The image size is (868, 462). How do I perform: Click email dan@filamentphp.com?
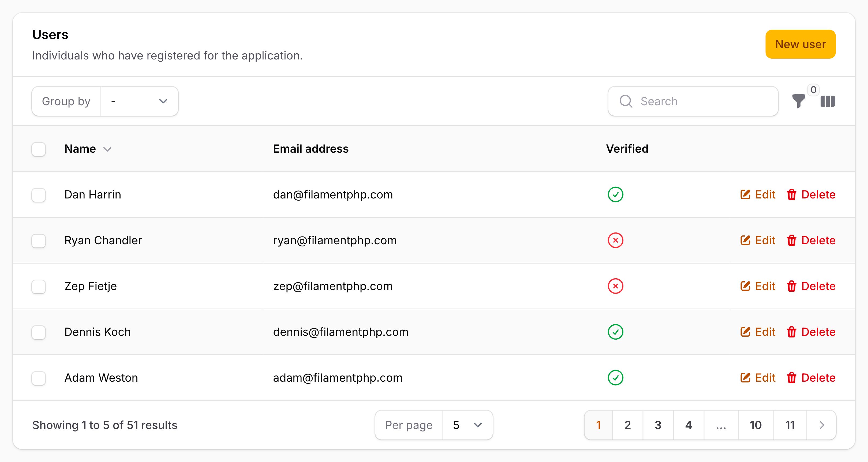333,194
